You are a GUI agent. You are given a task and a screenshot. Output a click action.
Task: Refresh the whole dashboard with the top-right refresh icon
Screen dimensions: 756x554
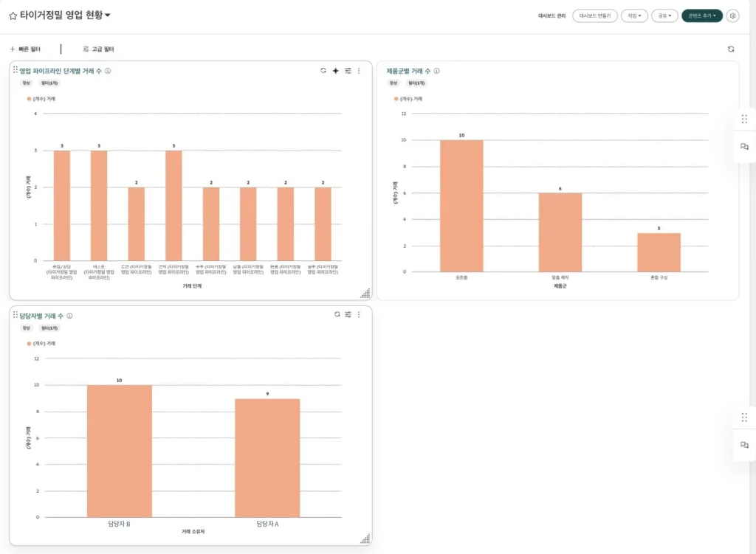pos(730,49)
